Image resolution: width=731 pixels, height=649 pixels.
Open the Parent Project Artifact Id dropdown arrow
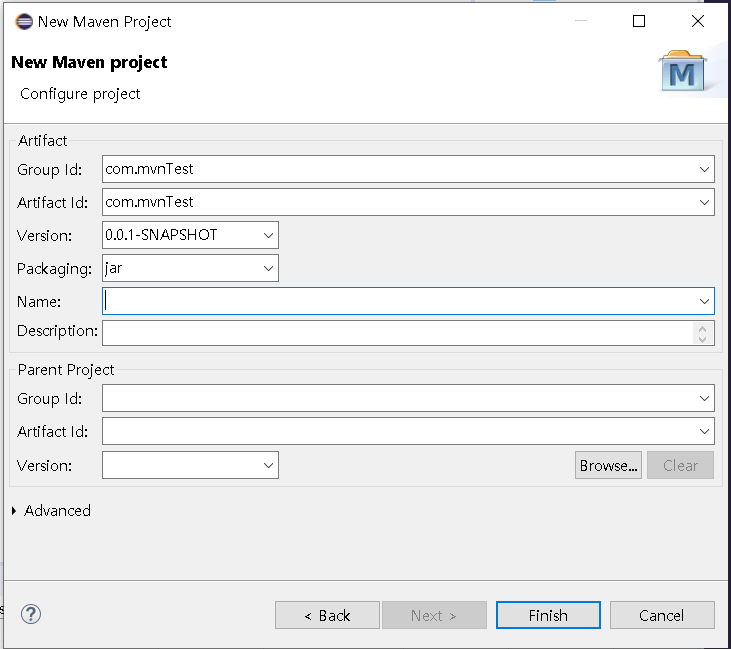[x=704, y=431]
